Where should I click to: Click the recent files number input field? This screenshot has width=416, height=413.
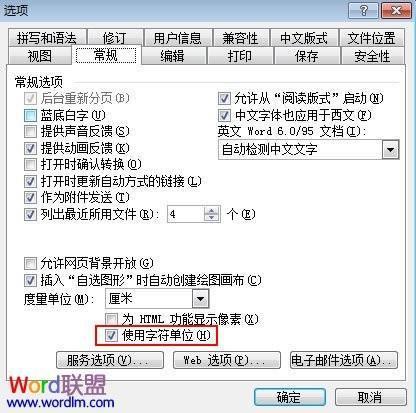186,214
